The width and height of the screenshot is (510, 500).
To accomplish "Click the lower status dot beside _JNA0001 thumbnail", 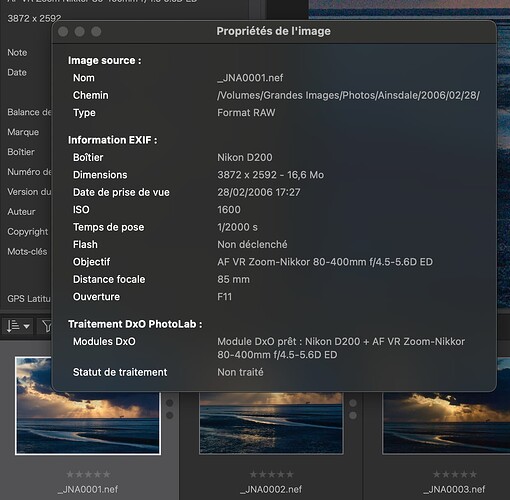I will tap(170, 415).
